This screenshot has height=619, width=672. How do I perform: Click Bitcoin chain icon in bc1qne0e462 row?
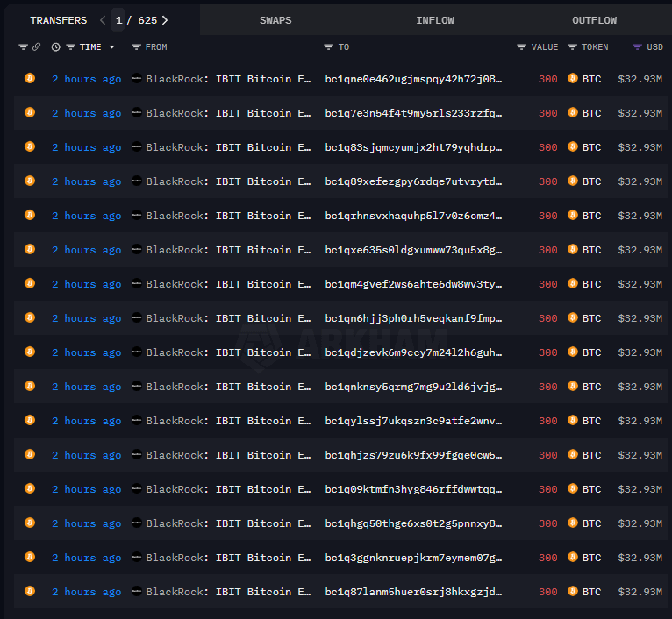[30, 78]
